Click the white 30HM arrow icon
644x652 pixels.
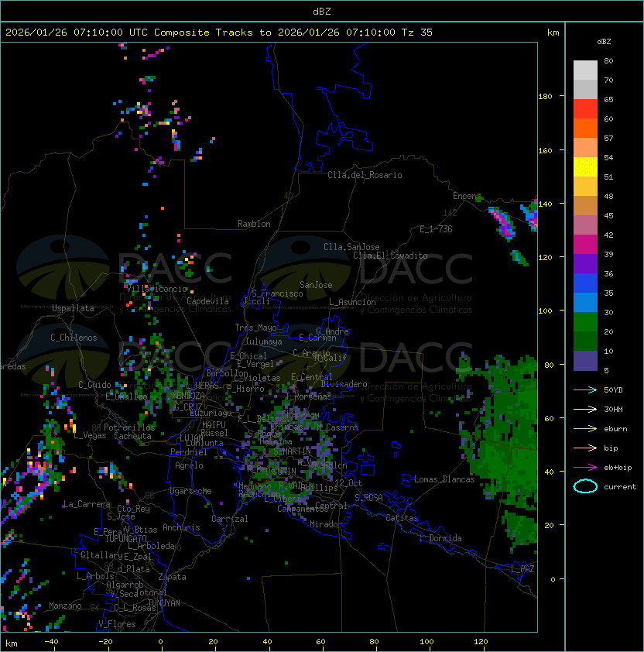[x=585, y=409]
